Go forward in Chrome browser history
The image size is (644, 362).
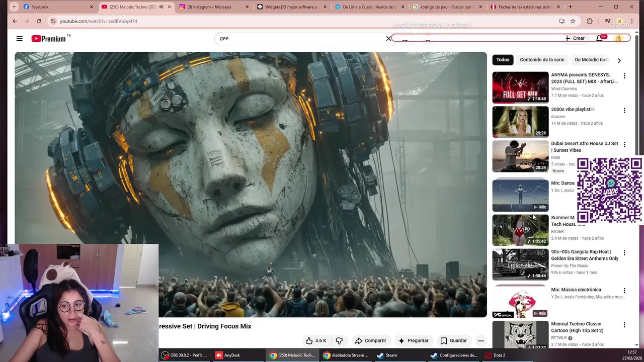coord(27,21)
